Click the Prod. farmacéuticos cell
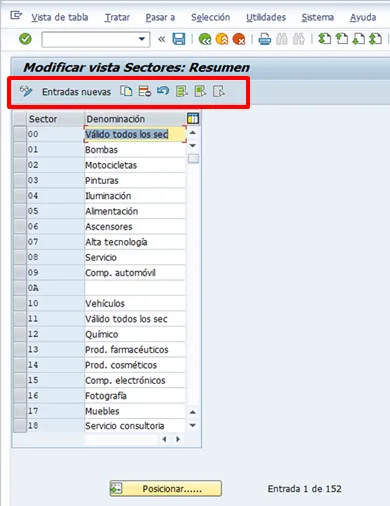Image resolution: width=390 pixels, height=506 pixels. pos(135,349)
